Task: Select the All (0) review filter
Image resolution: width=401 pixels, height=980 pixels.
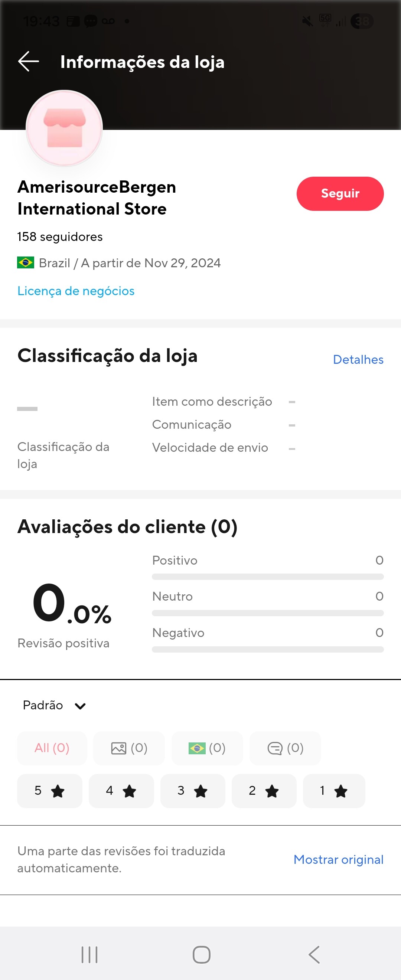Action: point(52,748)
